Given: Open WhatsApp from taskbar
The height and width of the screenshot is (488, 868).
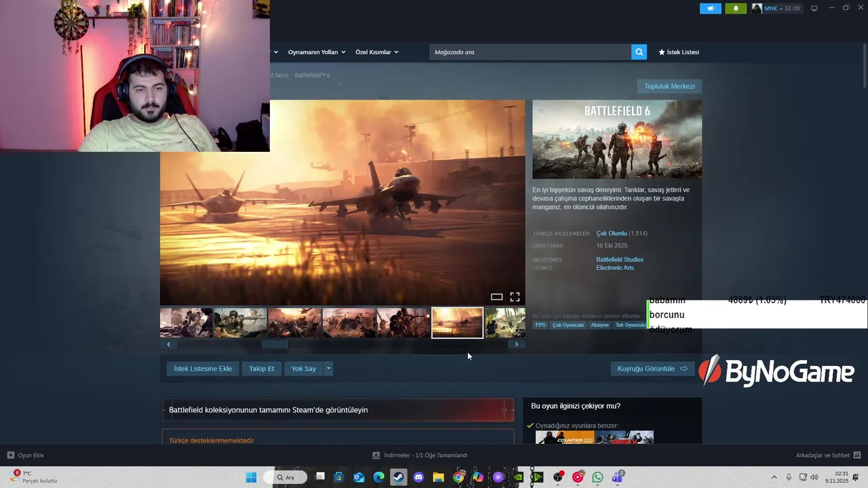Looking at the screenshot, I should click(x=597, y=477).
